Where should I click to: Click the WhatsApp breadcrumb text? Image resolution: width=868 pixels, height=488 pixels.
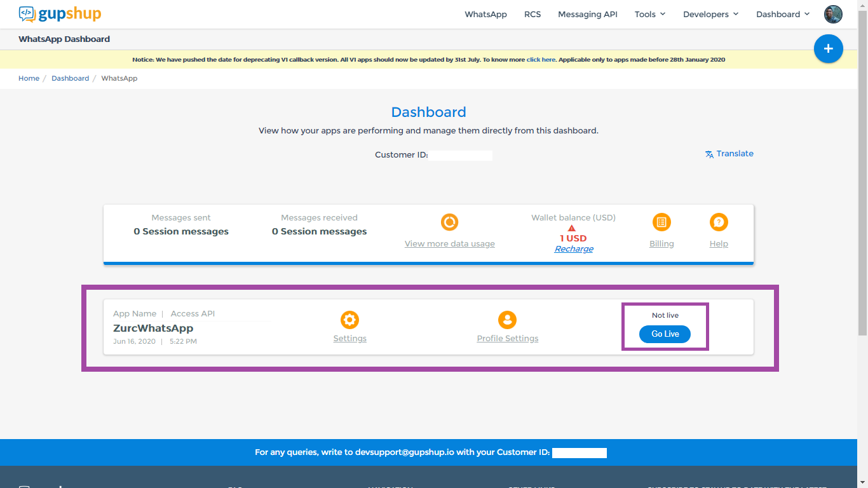coord(119,78)
